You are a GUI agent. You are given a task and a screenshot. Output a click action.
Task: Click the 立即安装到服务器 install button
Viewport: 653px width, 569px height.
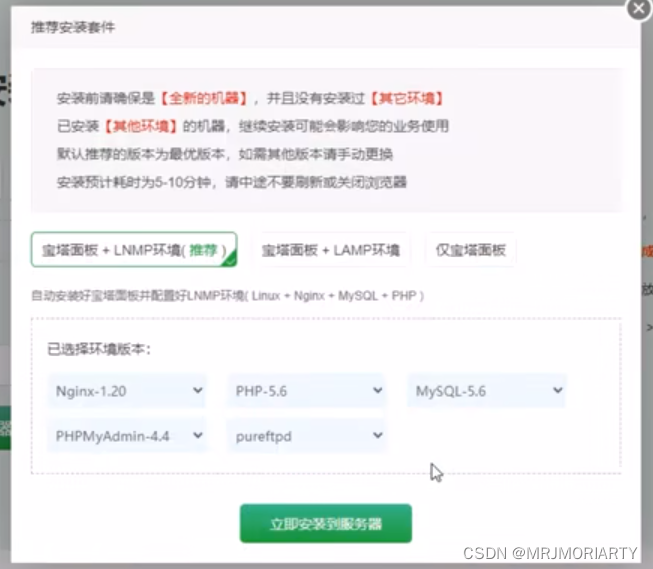click(326, 523)
